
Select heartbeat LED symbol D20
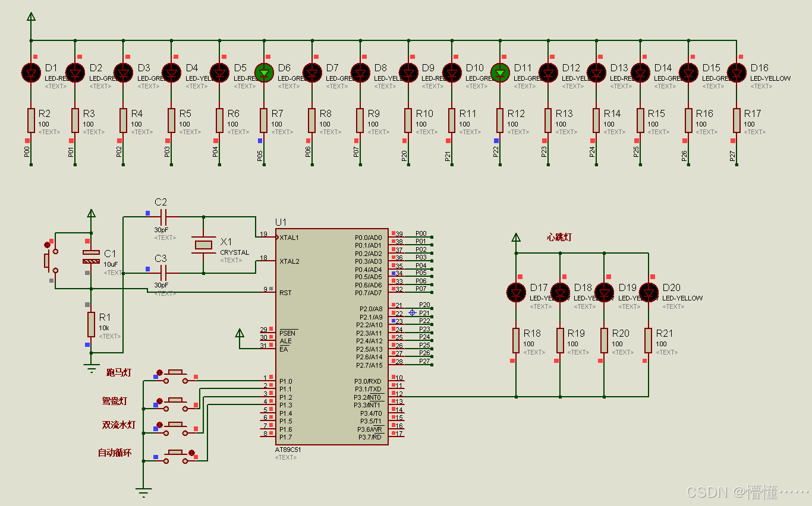click(649, 292)
